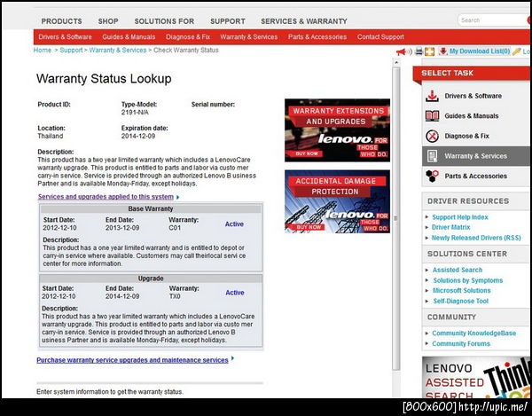Click the vertical scrollbar thumb of the content pane
Image resolution: width=532 pixels, height=416 pixels.
coord(395,218)
